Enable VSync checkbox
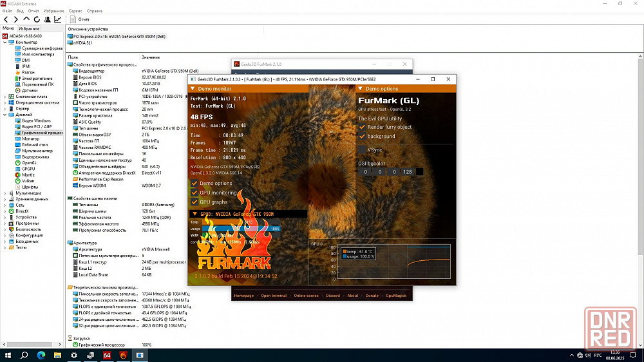The width and height of the screenshot is (644, 362). click(362, 150)
